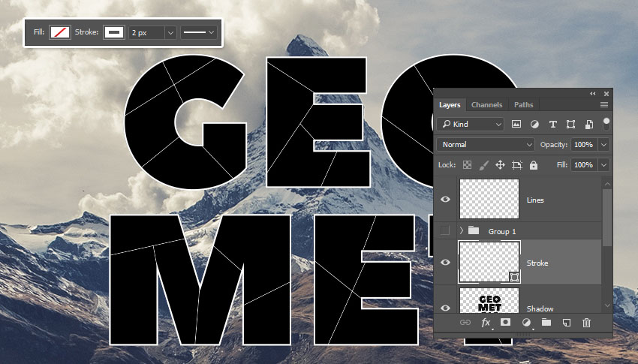Toggle the layer filtering switch
This screenshot has width=638, height=364.
coord(606,124)
